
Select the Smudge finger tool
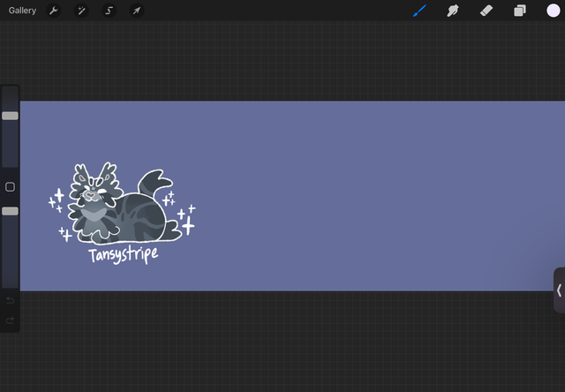[453, 11]
